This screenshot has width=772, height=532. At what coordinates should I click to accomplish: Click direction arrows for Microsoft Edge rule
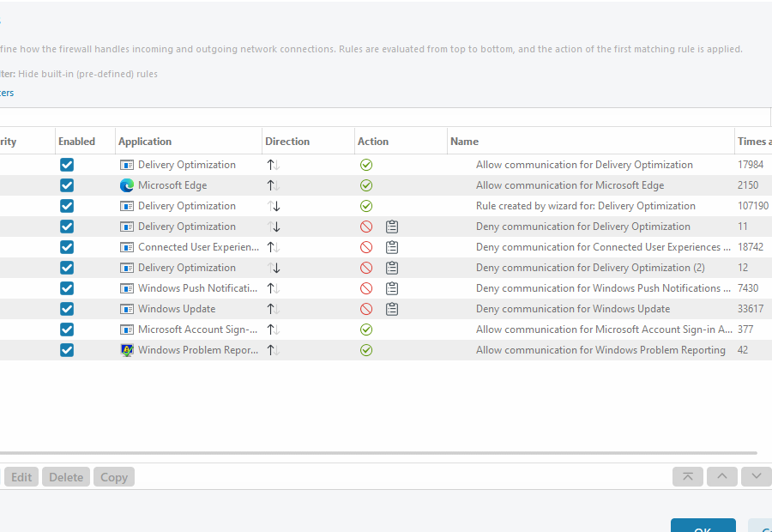pyautogui.click(x=274, y=185)
